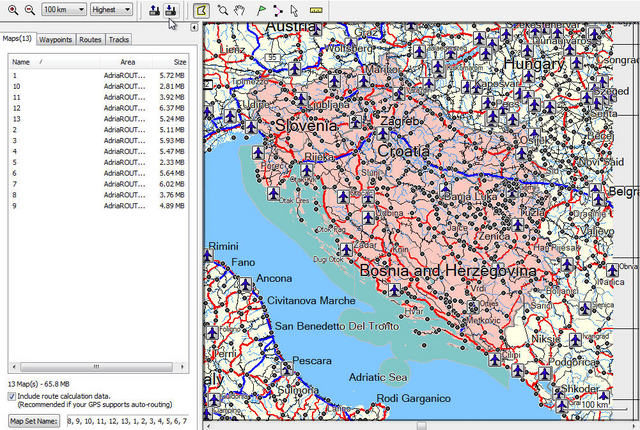640x430 pixels.
Task: Click the map view horizontal scrollbar thumb
Action: click(x=422, y=426)
